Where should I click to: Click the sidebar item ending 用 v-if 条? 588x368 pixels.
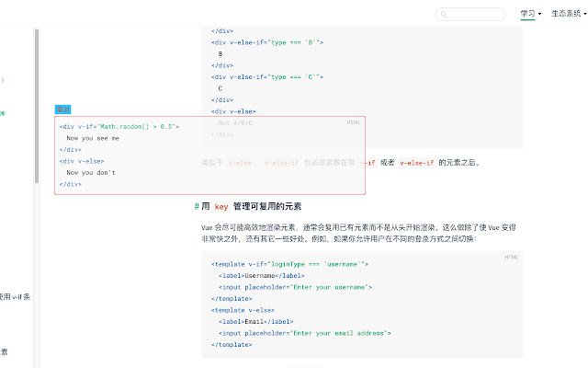[x=15, y=296]
